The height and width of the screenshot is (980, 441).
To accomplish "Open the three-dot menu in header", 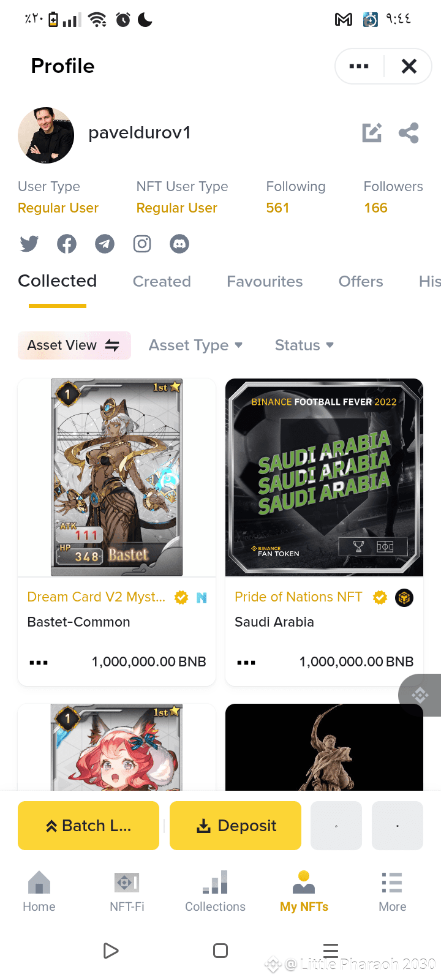I will pyautogui.click(x=359, y=66).
